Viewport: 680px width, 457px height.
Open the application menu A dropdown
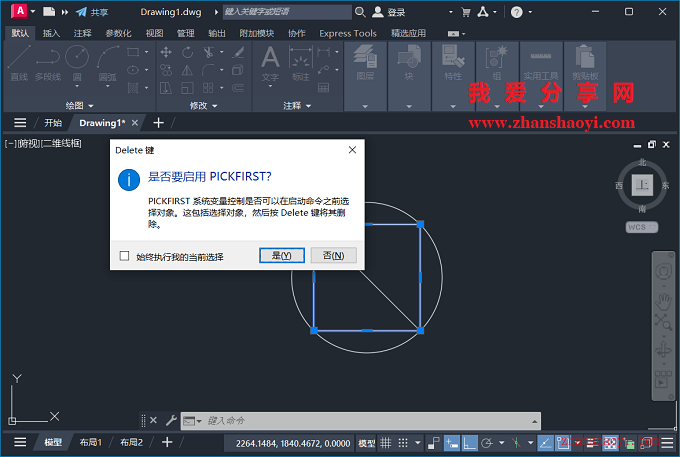(x=33, y=11)
